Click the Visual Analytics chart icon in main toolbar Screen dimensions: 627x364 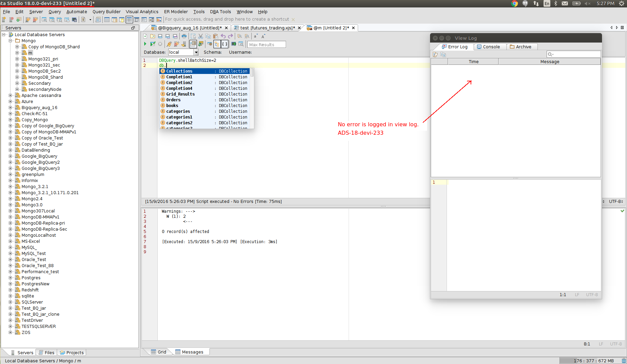pos(159,20)
